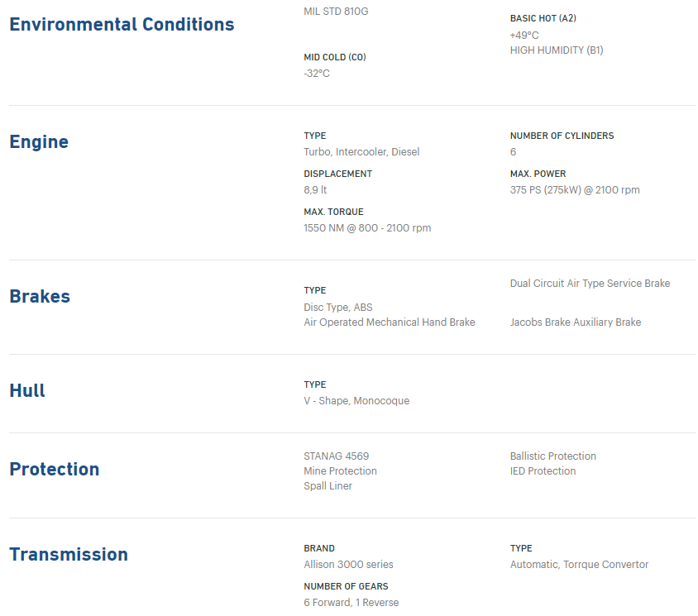The height and width of the screenshot is (616, 698).
Task: Click the Allison 3000 series value
Action: (x=348, y=565)
